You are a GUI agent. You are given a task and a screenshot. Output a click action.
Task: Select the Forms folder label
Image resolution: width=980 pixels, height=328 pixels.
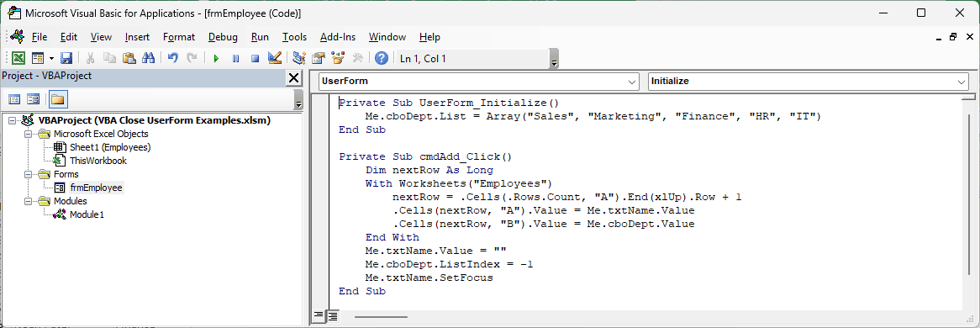[x=66, y=174]
